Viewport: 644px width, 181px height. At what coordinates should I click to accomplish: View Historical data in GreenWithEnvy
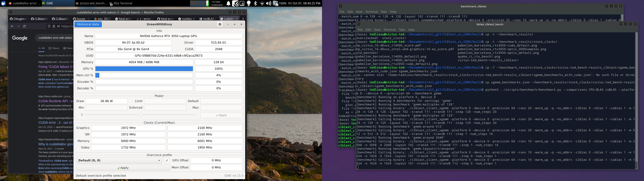[88, 24]
